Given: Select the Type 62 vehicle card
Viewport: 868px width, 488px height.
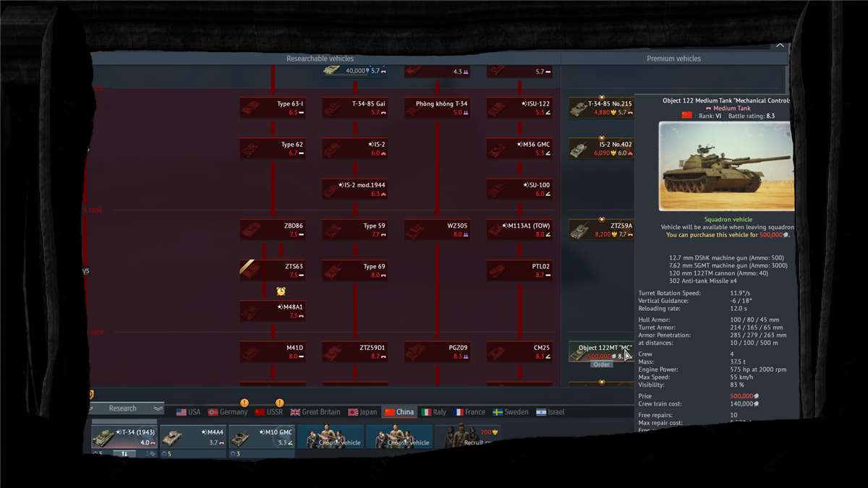Looking at the screenshot, I should click(273, 148).
